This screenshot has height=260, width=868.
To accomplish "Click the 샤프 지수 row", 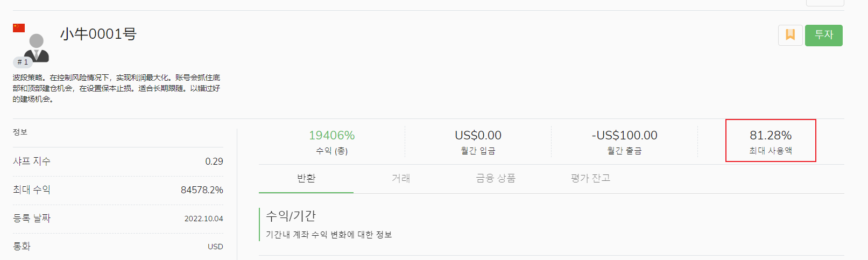I will 118,161.
